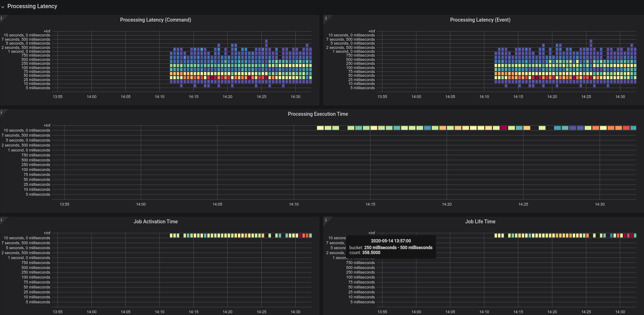Show info icon of Processing Execution Time panel
Image resolution: width=644 pixels, height=315 pixels.
(x=1, y=112)
